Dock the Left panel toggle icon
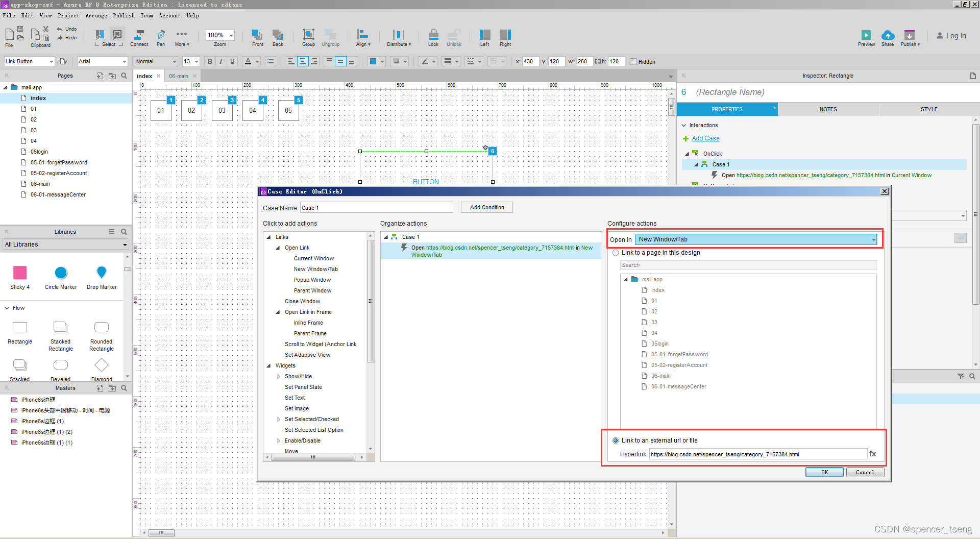 coord(484,35)
